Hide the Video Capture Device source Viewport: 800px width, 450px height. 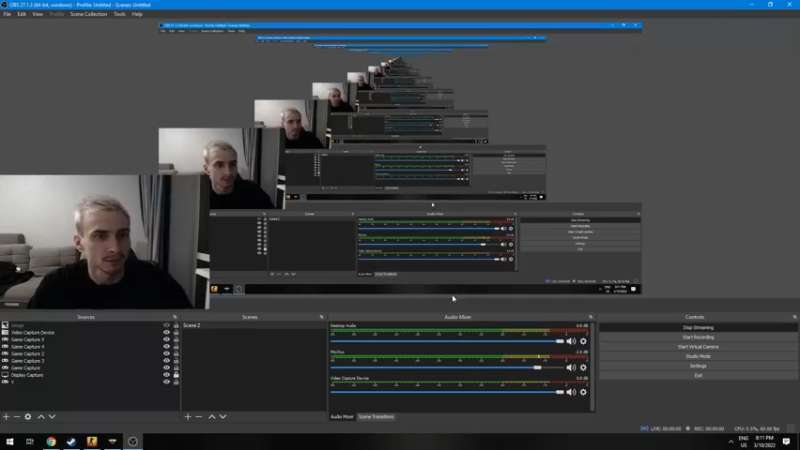166,332
